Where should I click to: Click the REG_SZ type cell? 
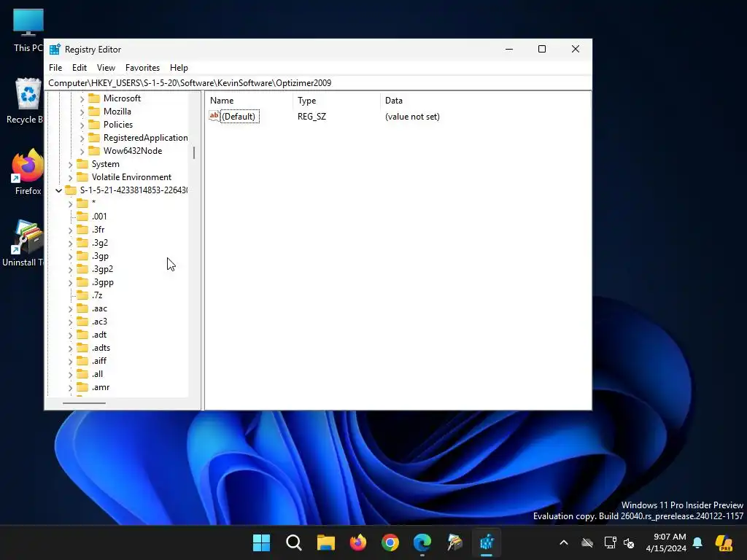point(311,117)
